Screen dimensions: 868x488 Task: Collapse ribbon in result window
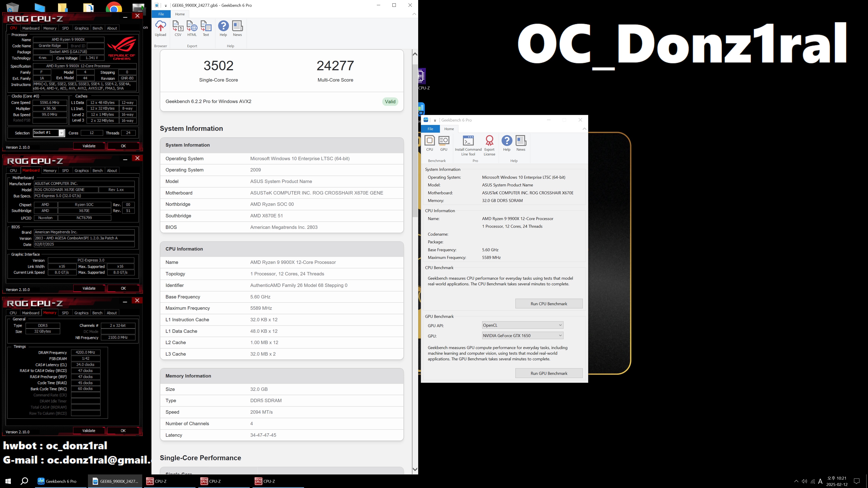[x=414, y=14]
